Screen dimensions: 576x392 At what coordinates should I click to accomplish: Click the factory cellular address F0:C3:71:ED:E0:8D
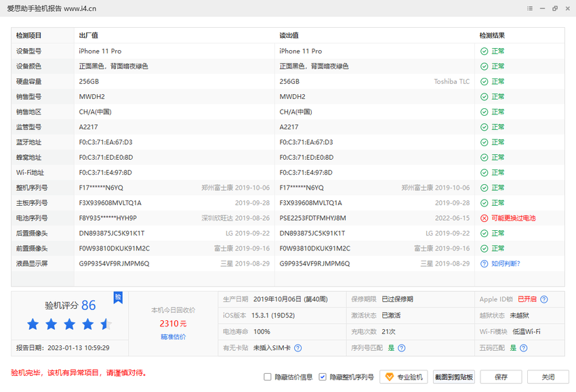[106, 158]
